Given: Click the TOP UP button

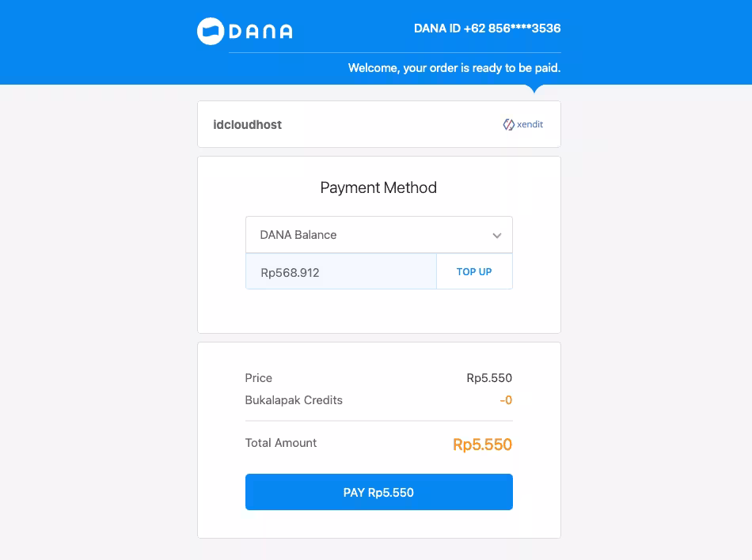Looking at the screenshot, I should (x=474, y=271).
